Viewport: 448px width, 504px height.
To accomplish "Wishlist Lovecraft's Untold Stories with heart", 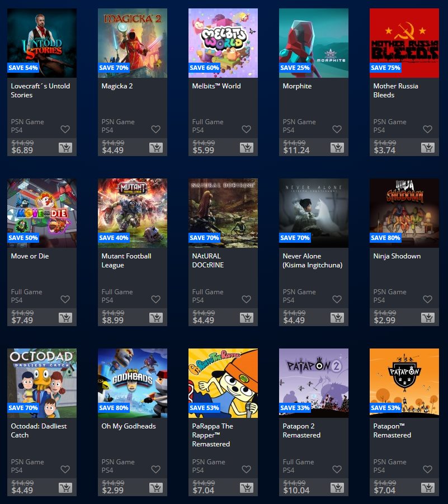I will click(x=65, y=129).
